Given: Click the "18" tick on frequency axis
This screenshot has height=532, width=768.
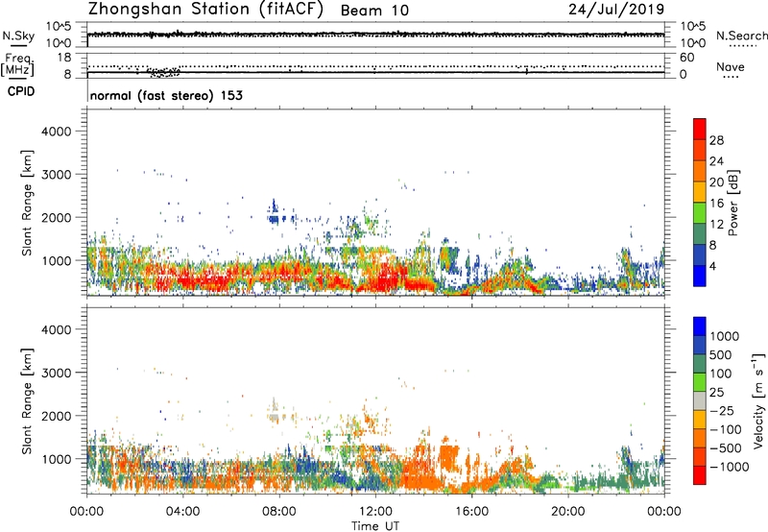Looking at the screenshot, I should 64,58.
